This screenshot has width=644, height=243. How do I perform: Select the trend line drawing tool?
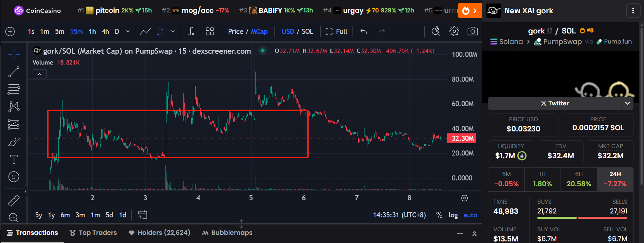tap(14, 72)
